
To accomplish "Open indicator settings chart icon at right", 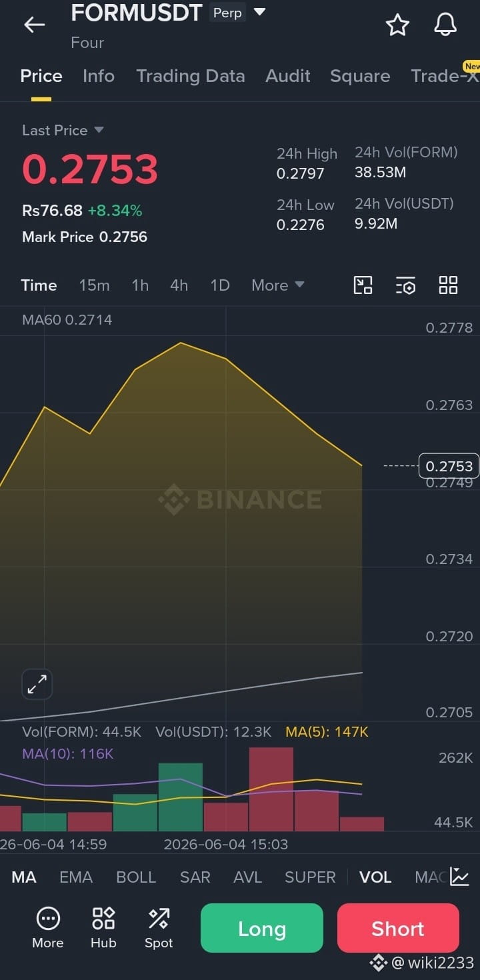I will 459,877.
